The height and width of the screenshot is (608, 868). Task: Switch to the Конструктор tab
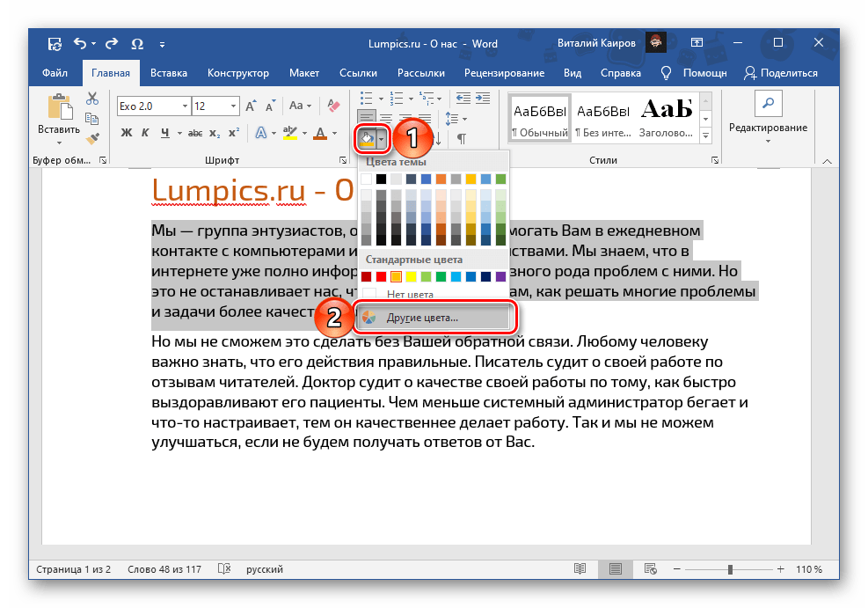pos(238,73)
